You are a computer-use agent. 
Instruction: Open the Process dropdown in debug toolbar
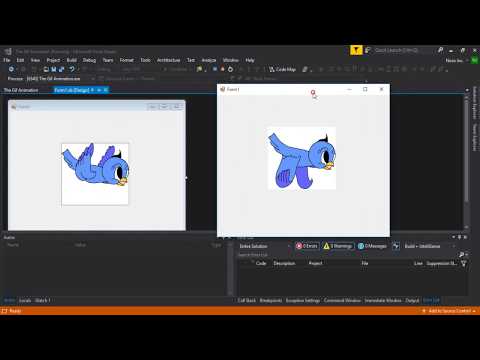click(55, 79)
